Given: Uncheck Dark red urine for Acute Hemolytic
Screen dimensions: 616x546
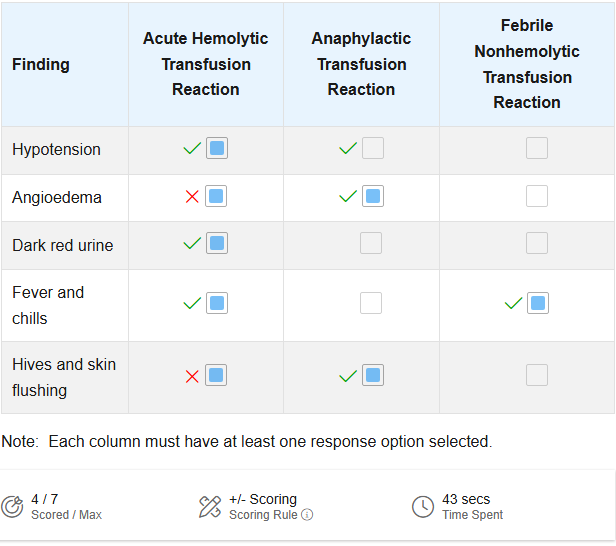Looking at the screenshot, I should [217, 243].
